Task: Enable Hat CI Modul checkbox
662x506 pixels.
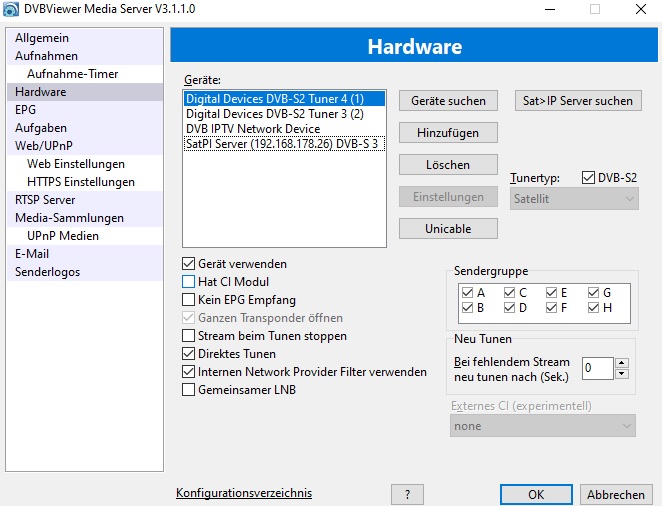Action: 188,281
